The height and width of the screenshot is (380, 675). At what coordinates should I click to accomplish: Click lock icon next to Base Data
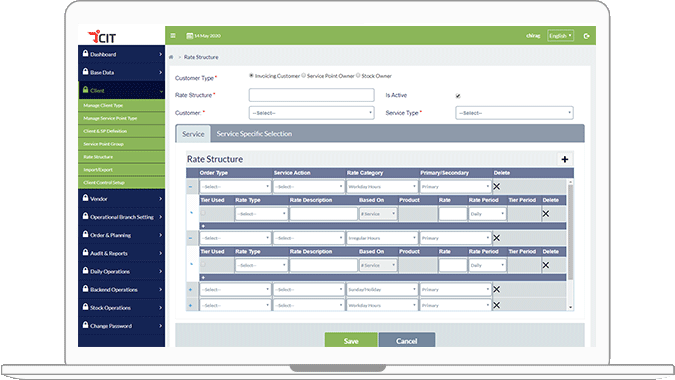(x=85, y=71)
